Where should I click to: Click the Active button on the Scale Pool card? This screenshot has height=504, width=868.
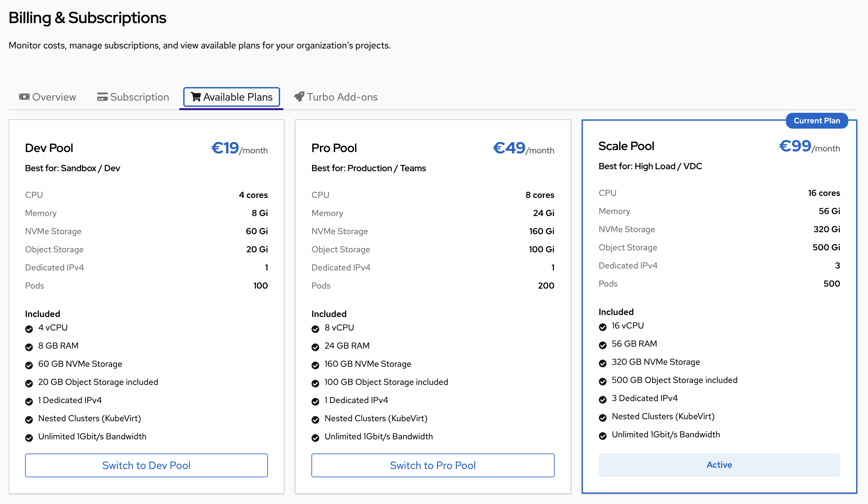[x=719, y=465]
